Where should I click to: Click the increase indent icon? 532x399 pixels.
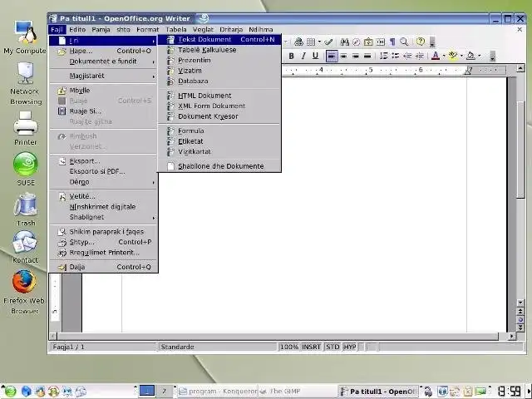[x=420, y=56]
